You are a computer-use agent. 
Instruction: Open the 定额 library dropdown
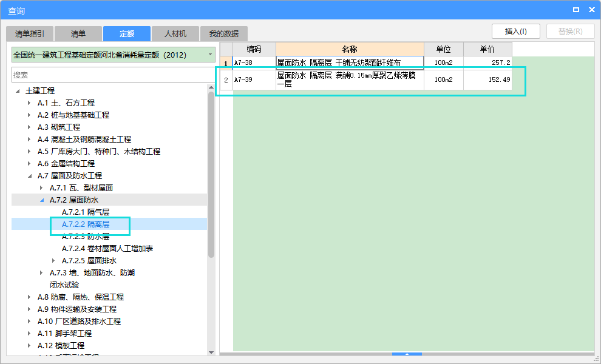click(x=210, y=55)
